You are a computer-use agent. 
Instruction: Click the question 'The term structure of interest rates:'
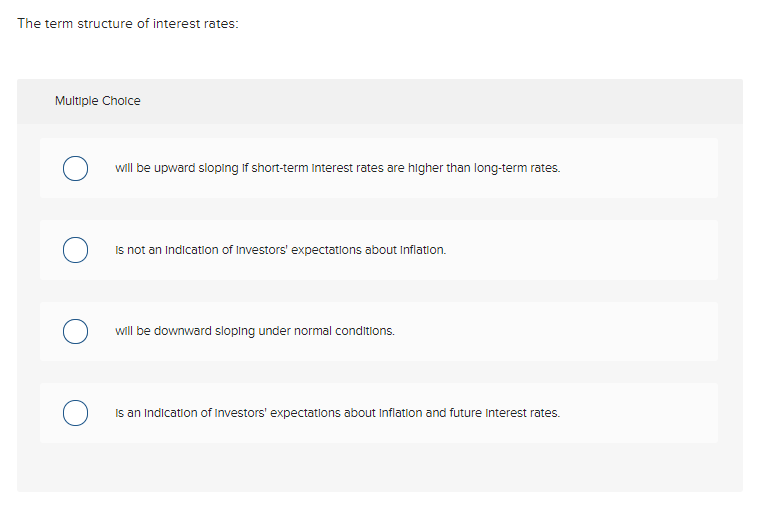[128, 24]
